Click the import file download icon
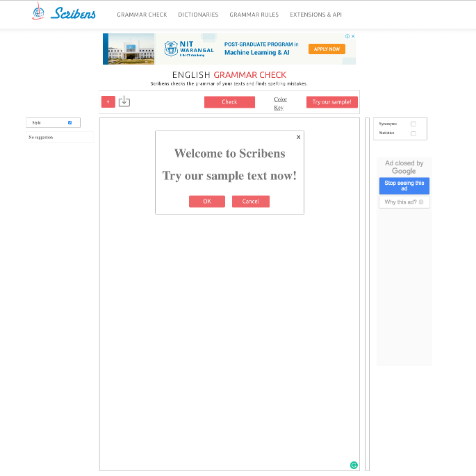This screenshot has width=476, height=476. click(x=124, y=102)
